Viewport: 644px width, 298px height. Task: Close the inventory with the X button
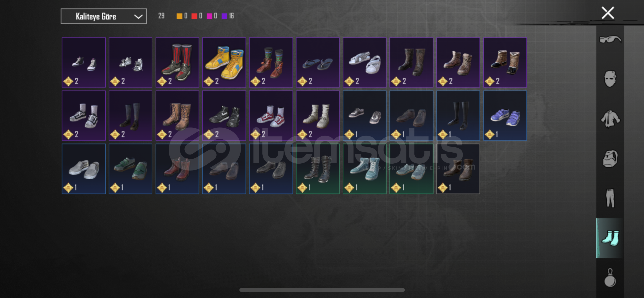[x=608, y=13]
